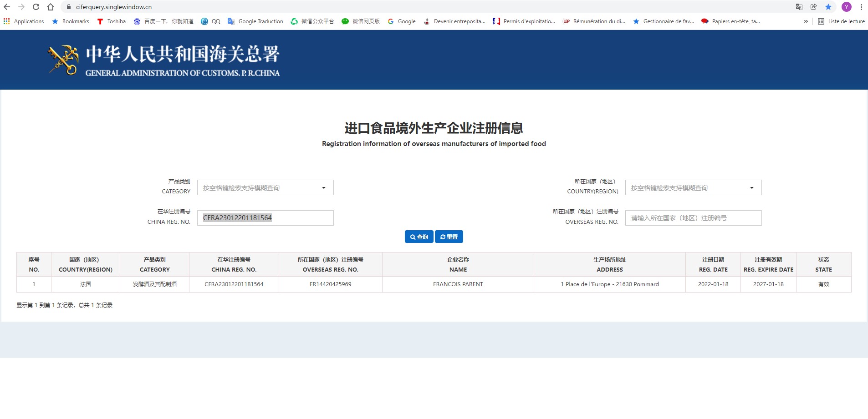Go to the browser home icon
The height and width of the screenshot is (419, 868).
(x=51, y=7)
